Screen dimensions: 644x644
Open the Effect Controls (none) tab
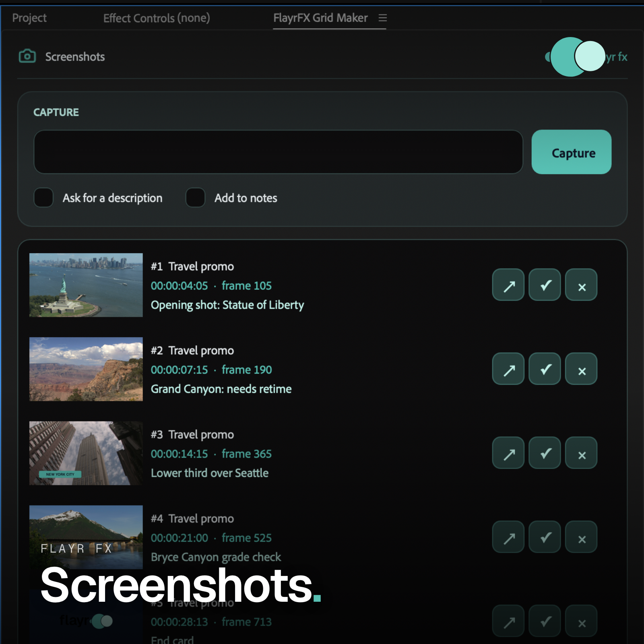click(x=157, y=18)
